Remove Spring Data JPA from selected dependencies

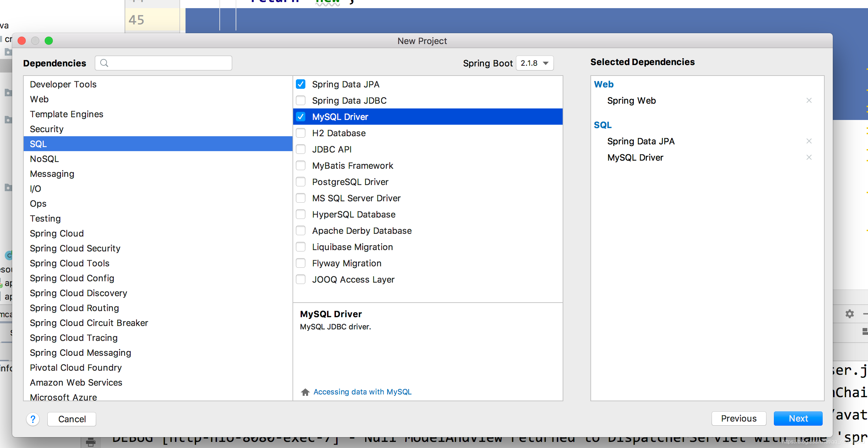point(809,141)
